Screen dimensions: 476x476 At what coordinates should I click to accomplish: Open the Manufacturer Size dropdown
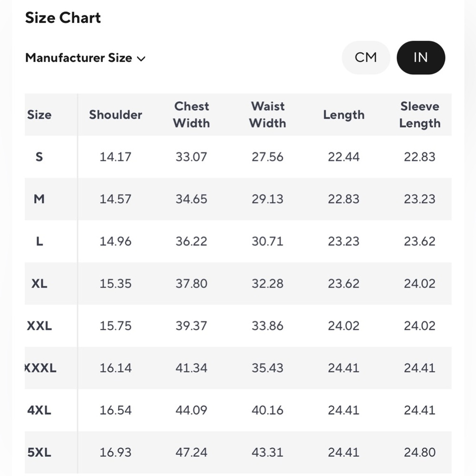click(x=85, y=58)
